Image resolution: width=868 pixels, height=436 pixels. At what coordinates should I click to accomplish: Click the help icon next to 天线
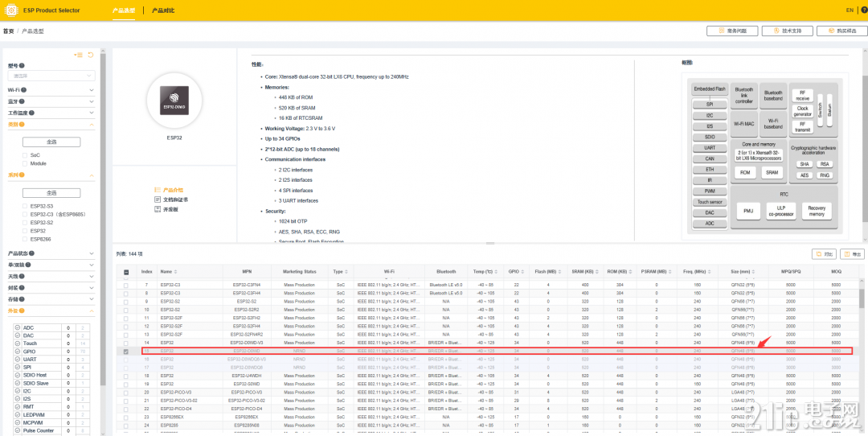pyautogui.click(x=23, y=276)
